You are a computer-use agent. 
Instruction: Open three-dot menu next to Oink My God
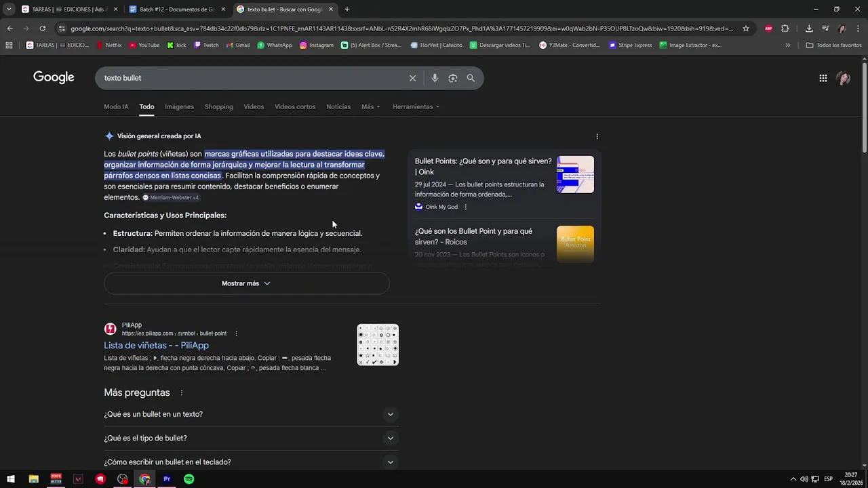tap(465, 207)
